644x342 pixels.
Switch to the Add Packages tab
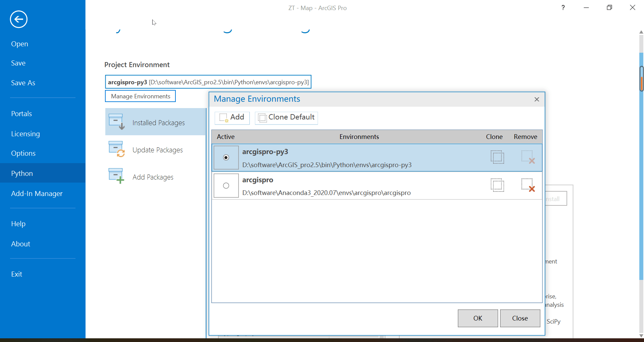coord(156,177)
